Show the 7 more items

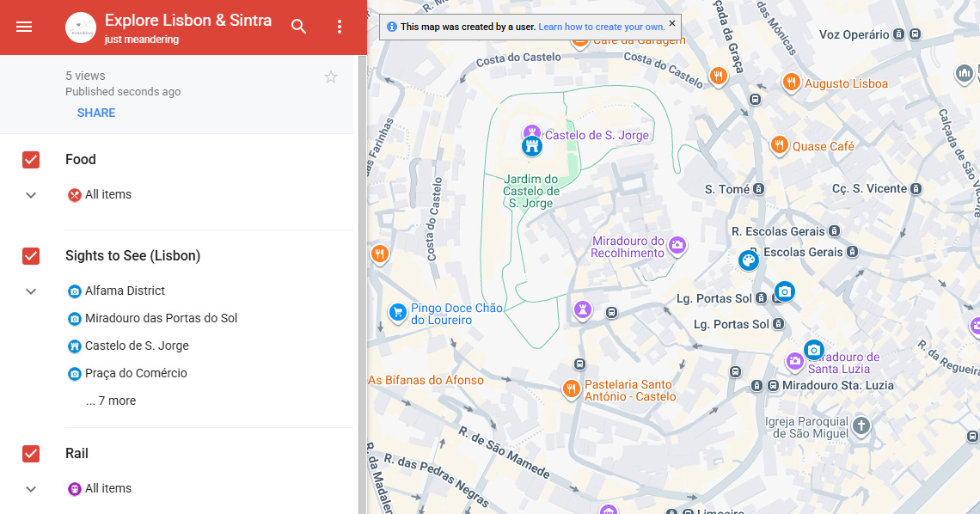[x=111, y=401]
